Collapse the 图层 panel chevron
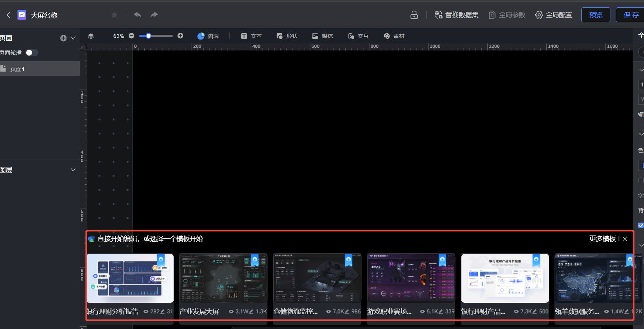This screenshot has height=329, width=644. pyautogui.click(x=73, y=170)
